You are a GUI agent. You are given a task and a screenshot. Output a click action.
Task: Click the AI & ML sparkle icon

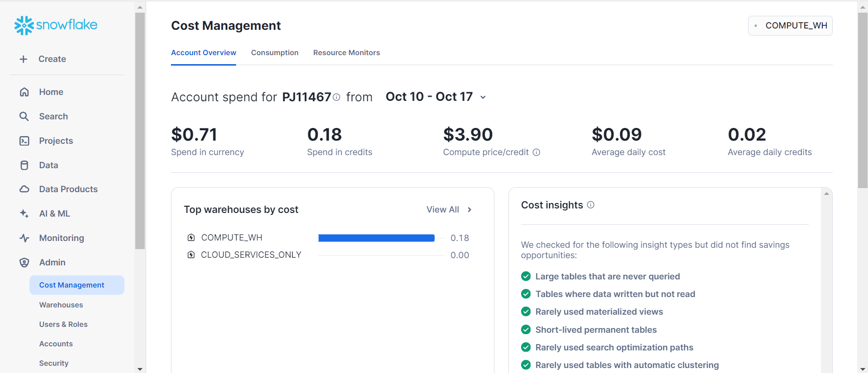click(x=24, y=214)
